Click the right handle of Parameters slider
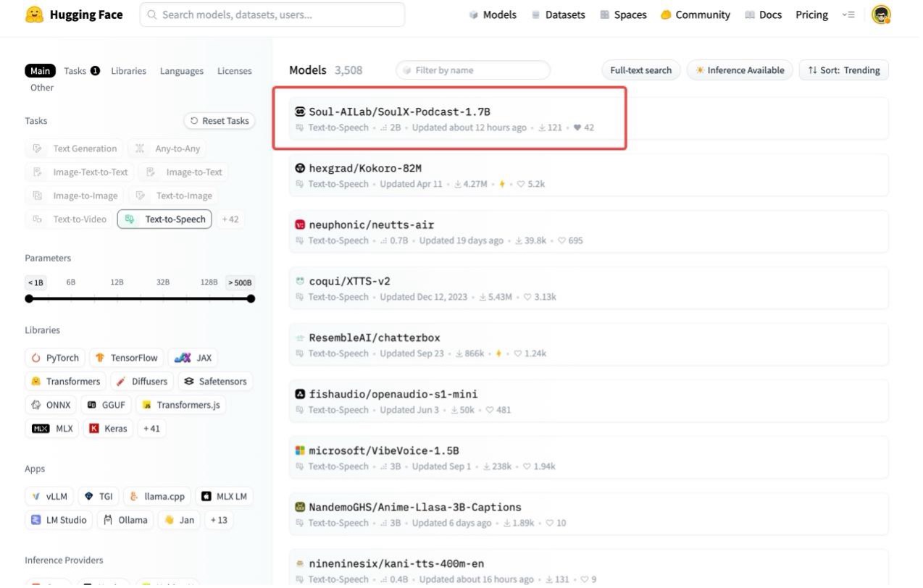Viewport: 923px width, 588px height. pos(251,298)
